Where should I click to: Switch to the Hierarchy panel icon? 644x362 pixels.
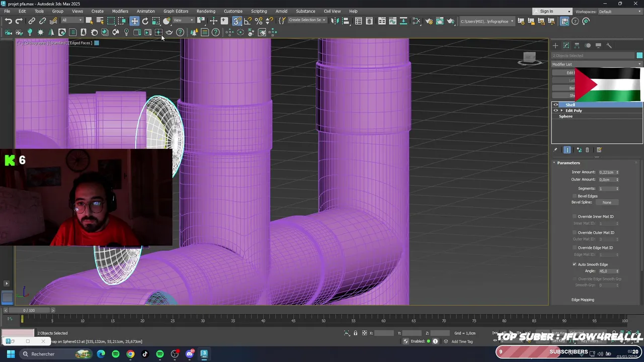[577, 46]
